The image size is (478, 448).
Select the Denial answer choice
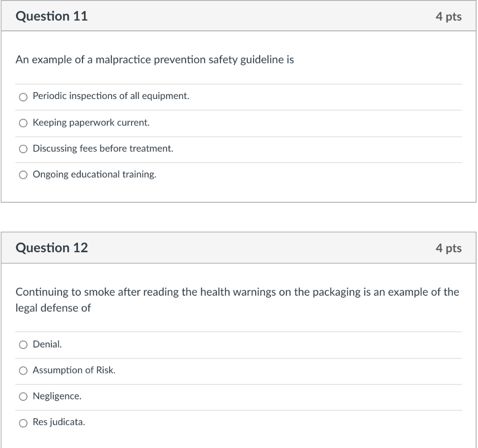click(23, 345)
